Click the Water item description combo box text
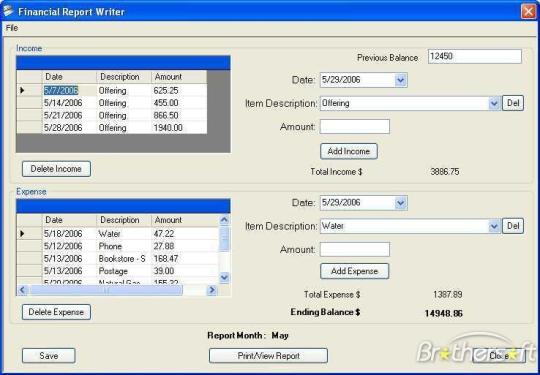Viewport: 540px width, 375px height. pos(333,226)
